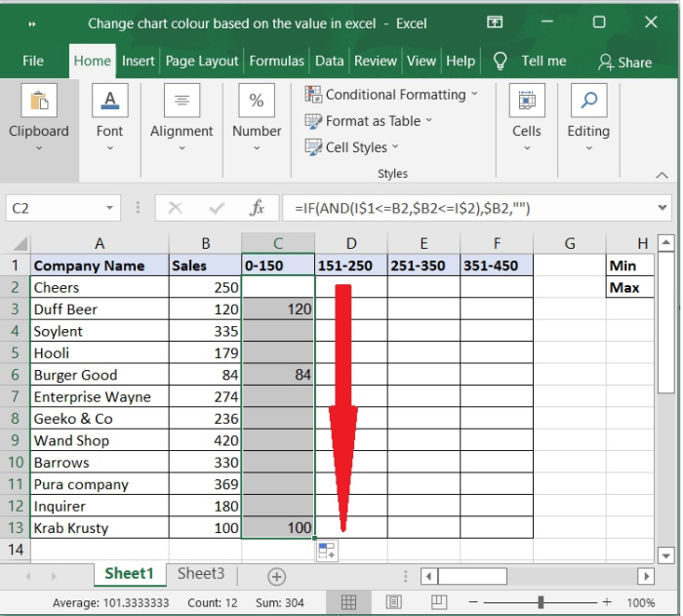Click the Select All corner triangle
Viewport: 683px width, 616px height.
click(x=20, y=244)
